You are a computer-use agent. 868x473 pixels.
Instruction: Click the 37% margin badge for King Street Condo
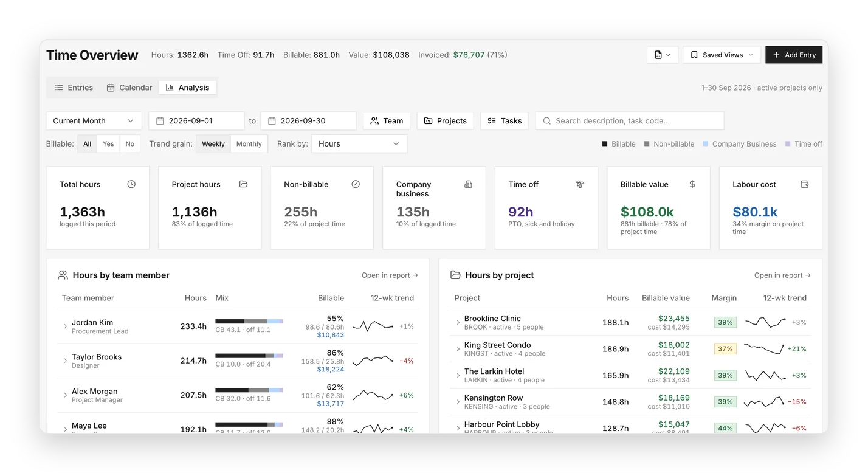tap(725, 349)
